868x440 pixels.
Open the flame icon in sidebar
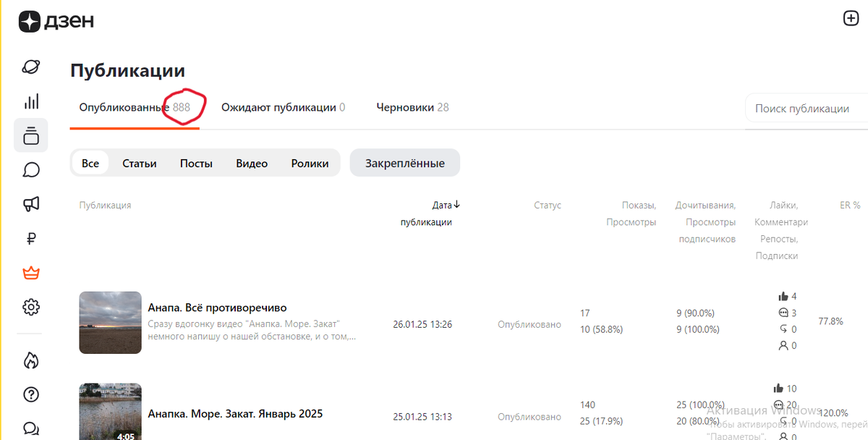(31, 360)
